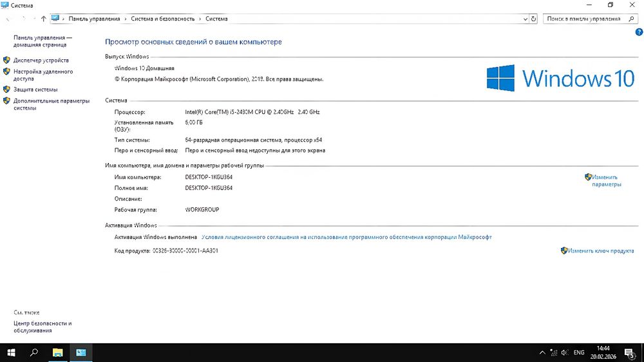Click the forward navigation arrow

pos(23,19)
